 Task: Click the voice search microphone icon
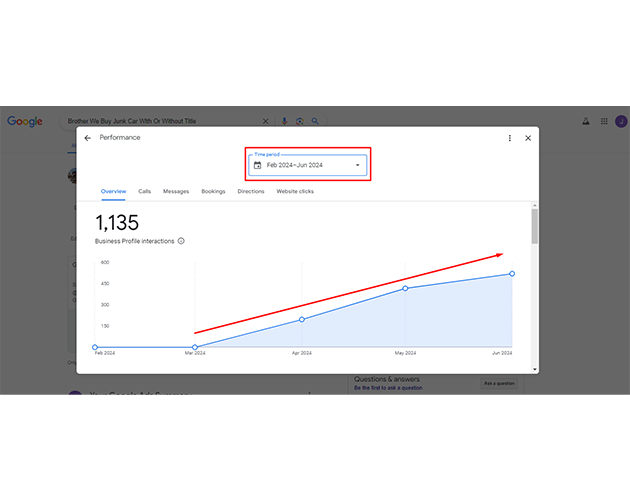tap(284, 121)
